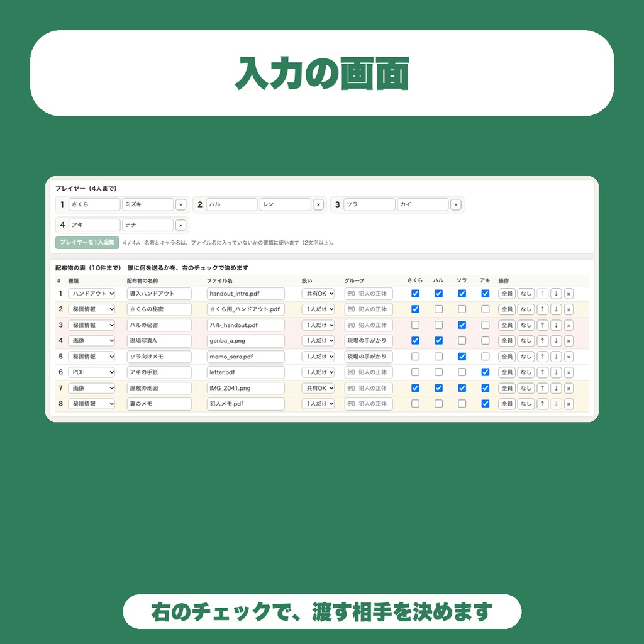Viewport: 644px width, 644px height.
Task: Move row 3 ハルの秘密 up
Action: coord(543,325)
